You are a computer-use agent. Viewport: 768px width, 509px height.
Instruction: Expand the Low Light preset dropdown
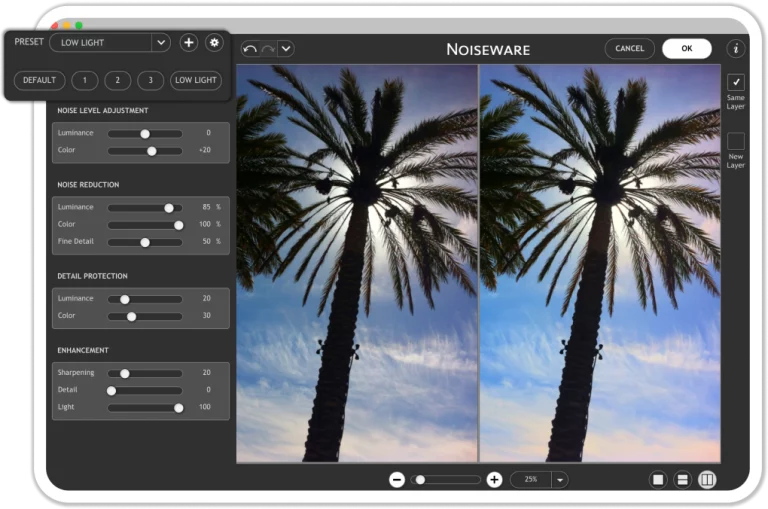pos(160,42)
